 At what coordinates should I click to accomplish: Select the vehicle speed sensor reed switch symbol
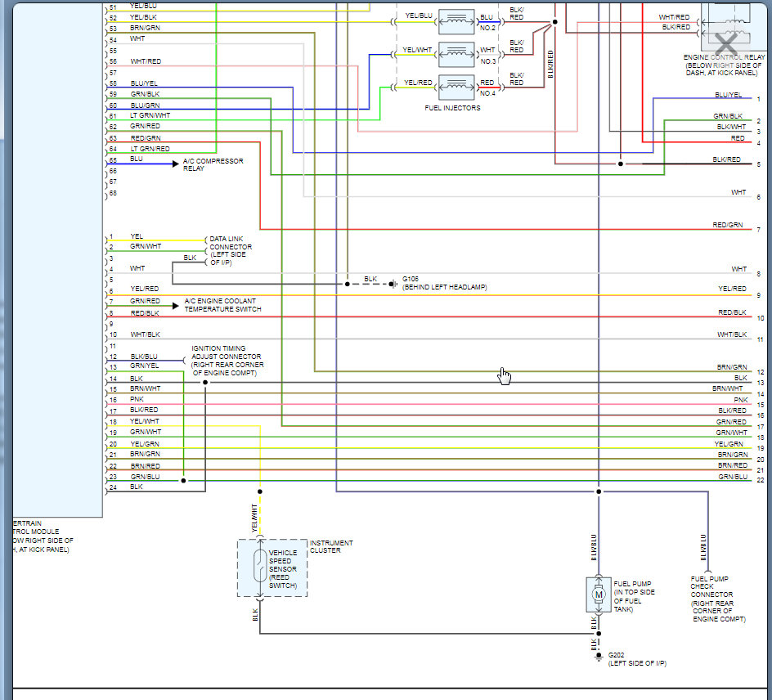click(260, 566)
